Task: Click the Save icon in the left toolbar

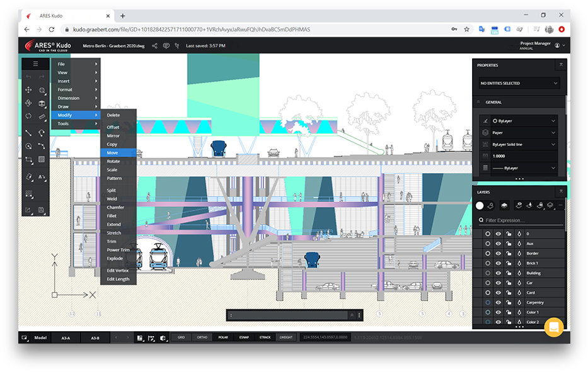Action: 42,210
